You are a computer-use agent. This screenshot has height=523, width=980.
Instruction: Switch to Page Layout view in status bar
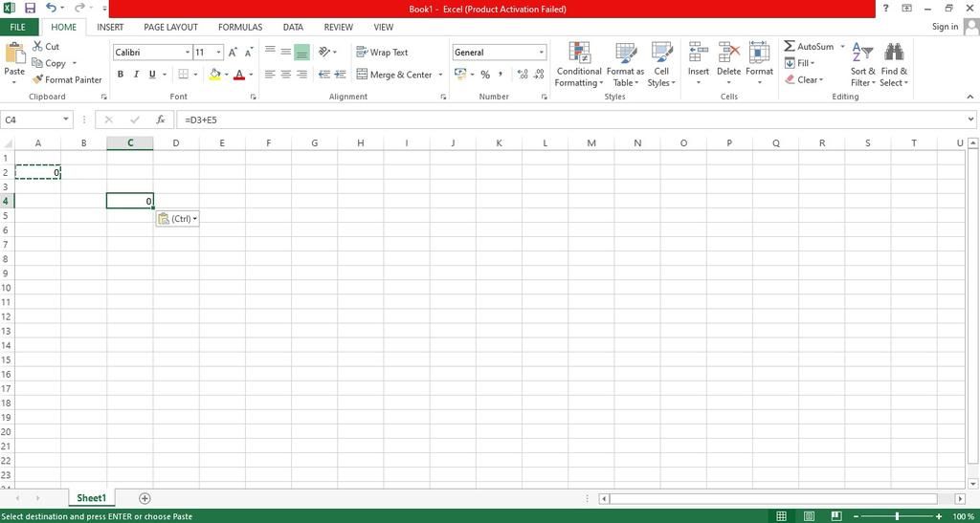point(809,516)
